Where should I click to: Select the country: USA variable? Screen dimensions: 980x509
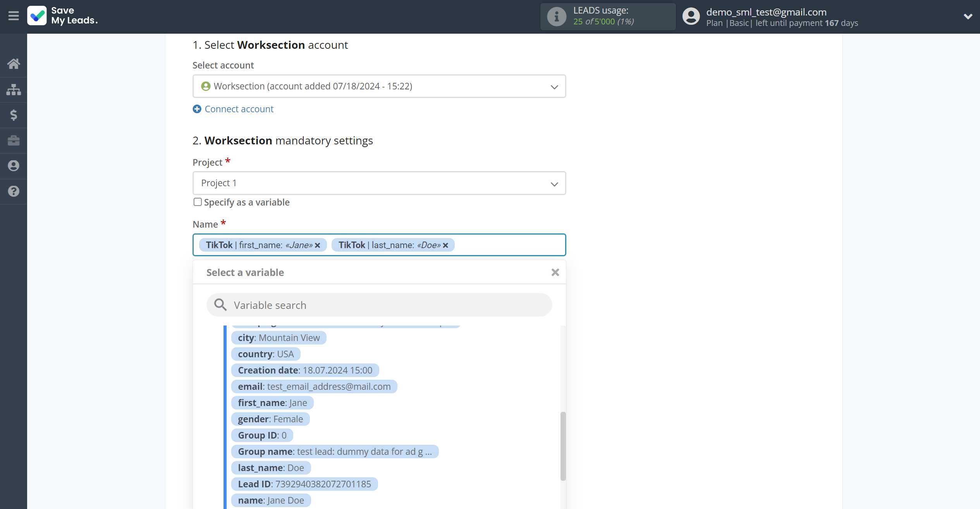[266, 354]
